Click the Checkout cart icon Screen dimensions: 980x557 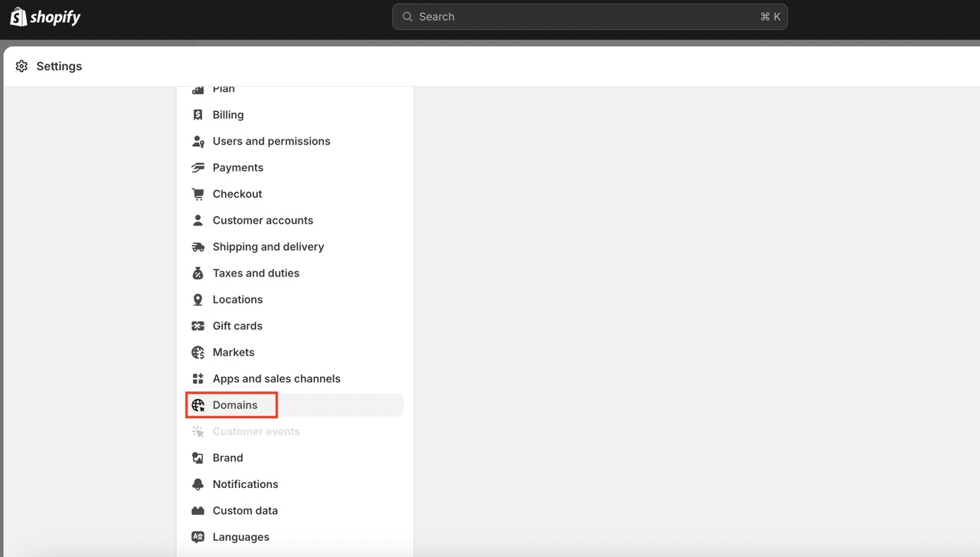(x=198, y=194)
